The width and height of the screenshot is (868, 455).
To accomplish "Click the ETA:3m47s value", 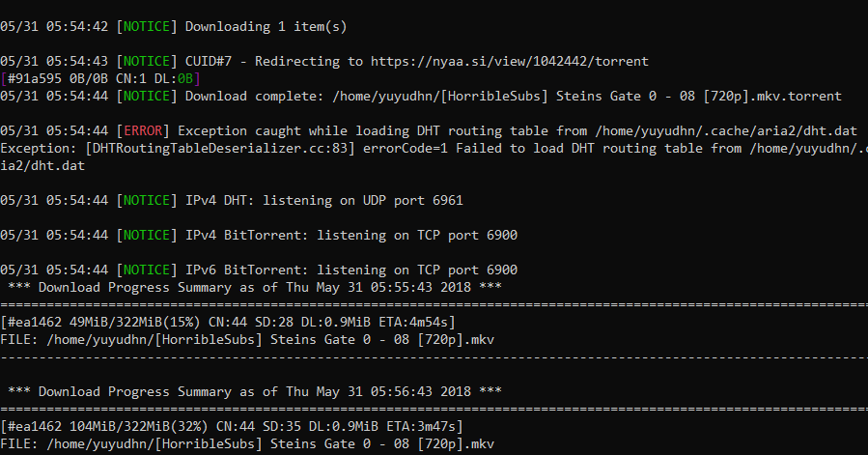I will pos(418,426).
